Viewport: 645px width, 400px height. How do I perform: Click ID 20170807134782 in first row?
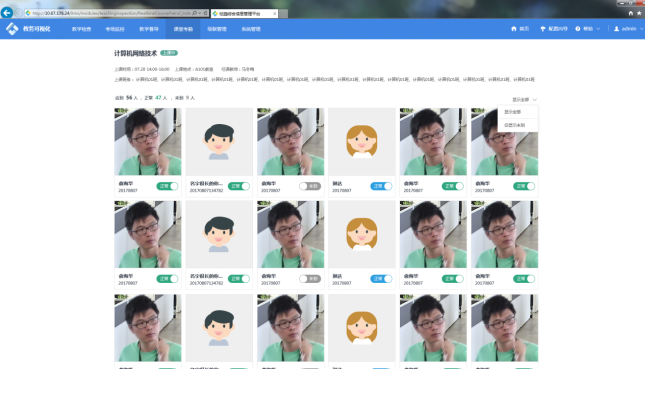click(x=206, y=191)
